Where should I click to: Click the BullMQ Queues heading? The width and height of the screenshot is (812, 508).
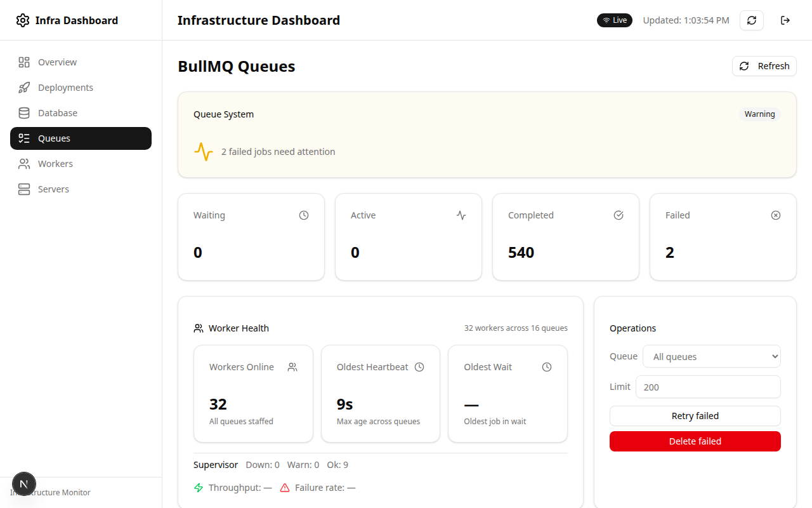pos(237,66)
